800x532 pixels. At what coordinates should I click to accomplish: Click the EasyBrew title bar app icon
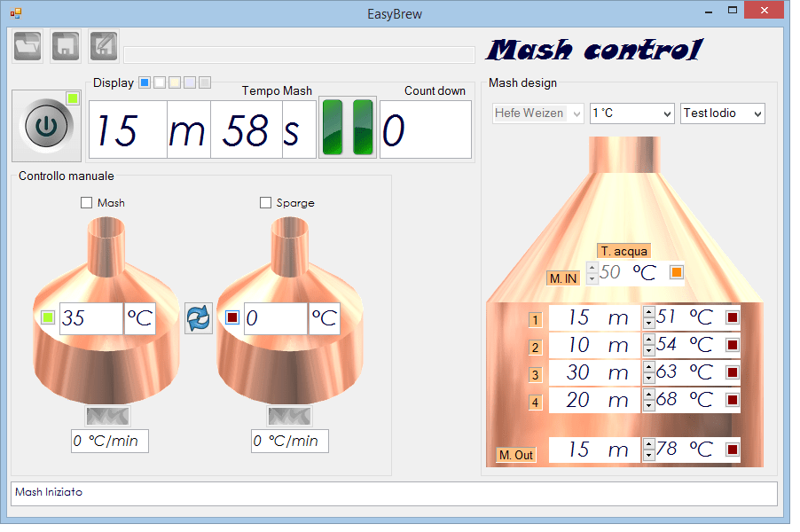[x=16, y=13]
